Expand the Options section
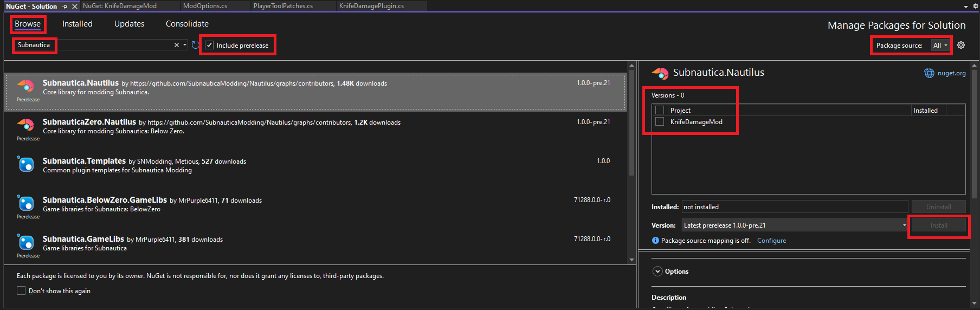The height and width of the screenshot is (310, 980). click(657, 272)
